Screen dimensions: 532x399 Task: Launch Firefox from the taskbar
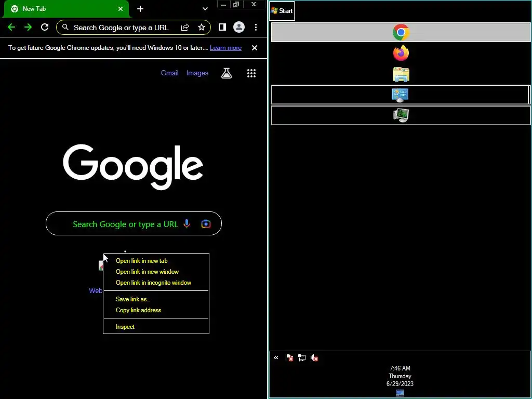[x=401, y=53]
